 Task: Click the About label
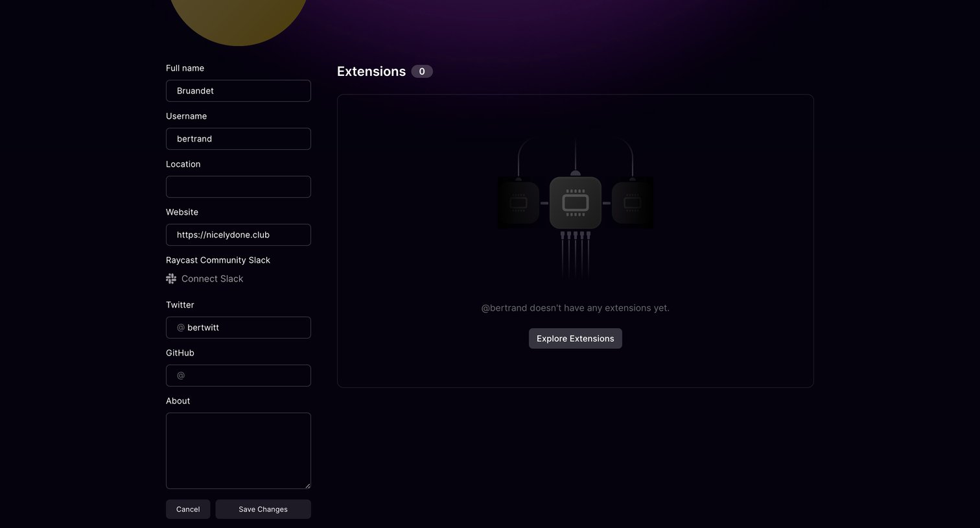178,401
